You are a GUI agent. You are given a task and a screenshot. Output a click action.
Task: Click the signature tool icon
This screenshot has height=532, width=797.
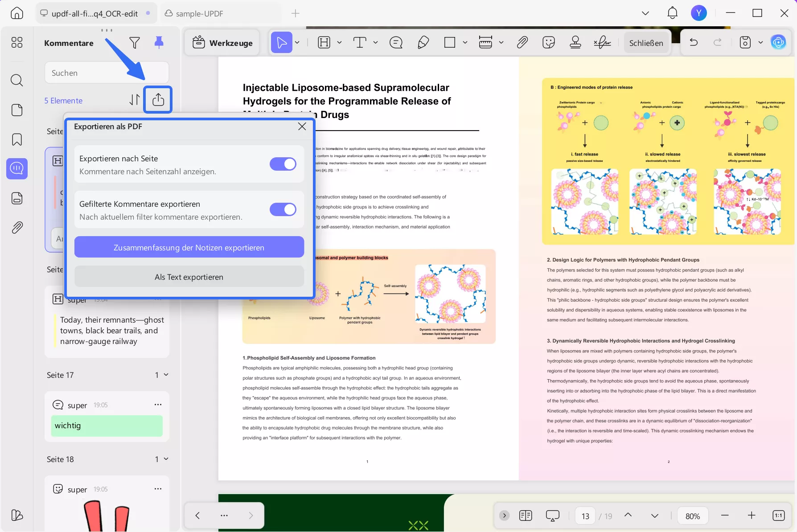[x=602, y=42]
